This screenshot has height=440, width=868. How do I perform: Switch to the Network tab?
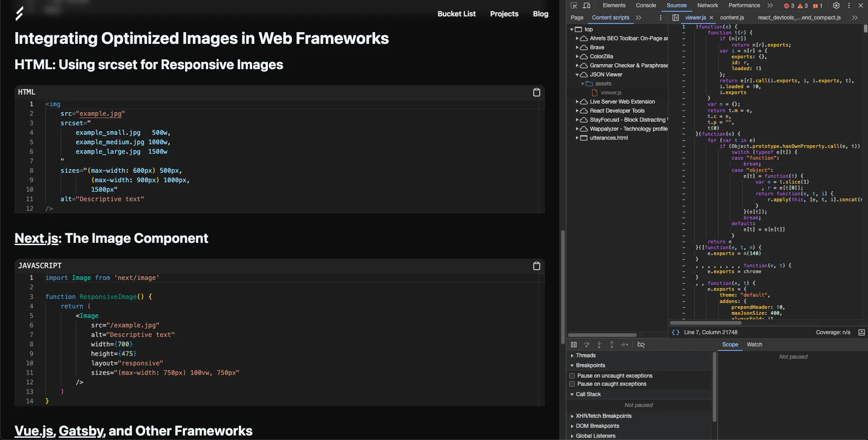707,5
